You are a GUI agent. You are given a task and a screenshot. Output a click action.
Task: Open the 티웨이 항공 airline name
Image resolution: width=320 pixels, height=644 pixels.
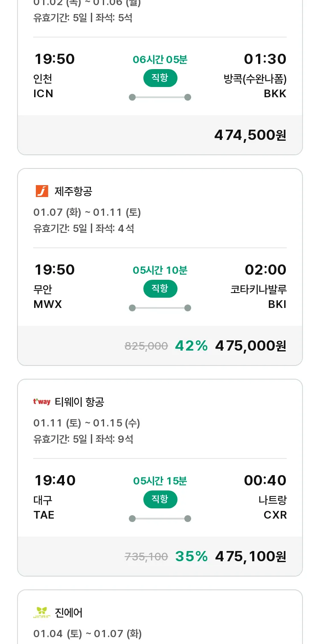tap(79, 402)
